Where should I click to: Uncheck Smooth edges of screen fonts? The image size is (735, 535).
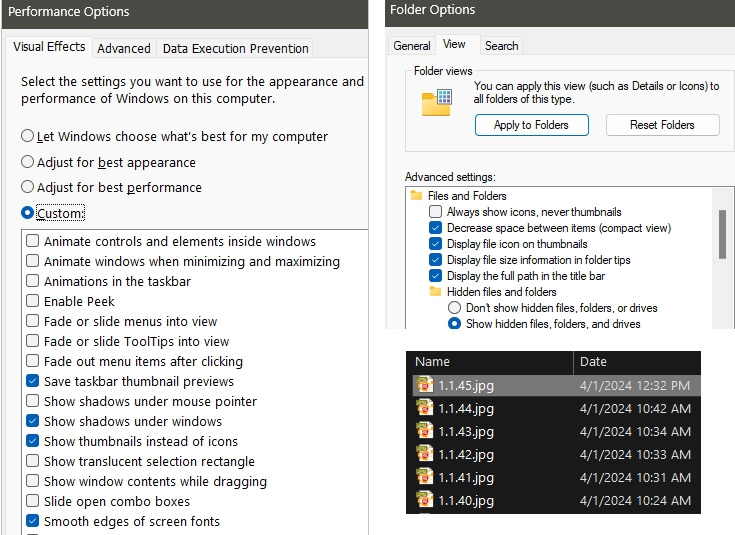(32, 521)
